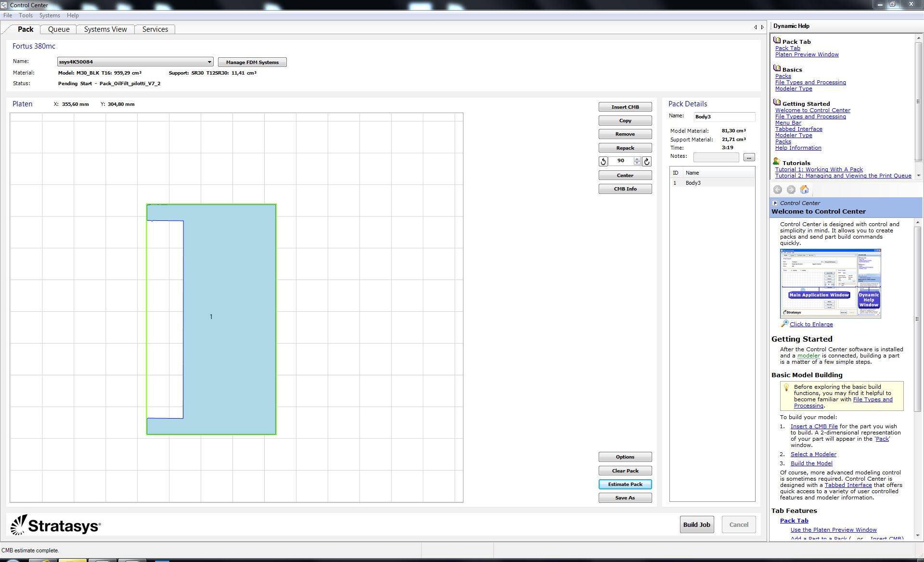Click the pack Name field containing Body3

coord(724,116)
